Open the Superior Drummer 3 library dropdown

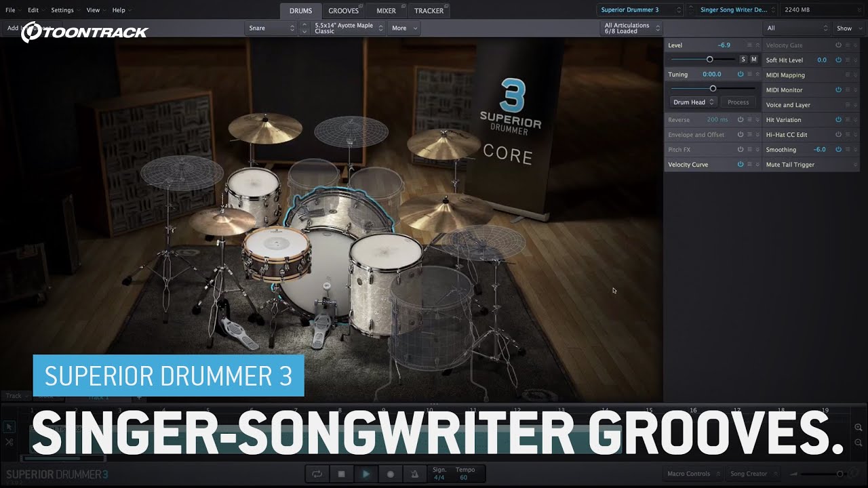[640, 9]
